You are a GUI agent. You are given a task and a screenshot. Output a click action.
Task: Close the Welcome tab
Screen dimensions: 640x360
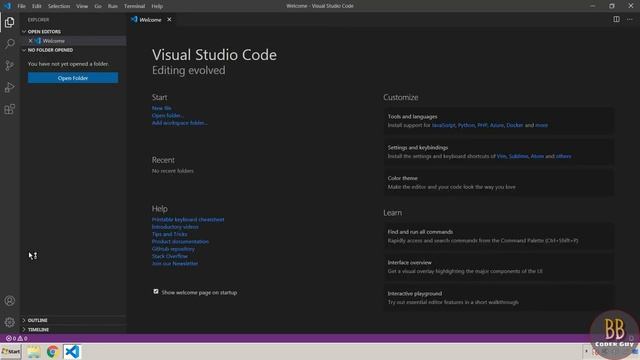(x=169, y=19)
